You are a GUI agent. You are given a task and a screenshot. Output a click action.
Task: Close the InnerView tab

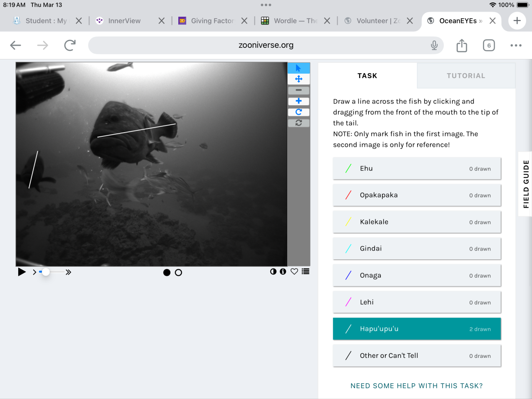tap(162, 21)
